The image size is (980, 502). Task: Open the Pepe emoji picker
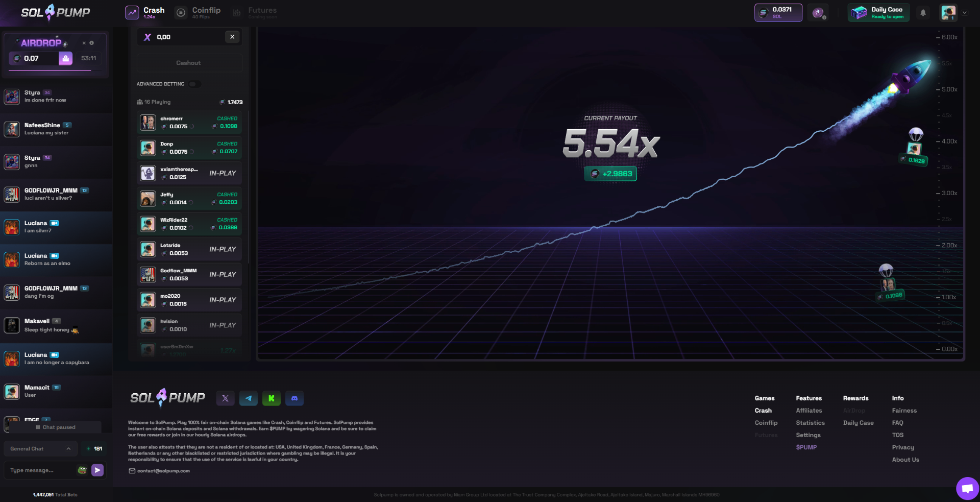(x=82, y=470)
